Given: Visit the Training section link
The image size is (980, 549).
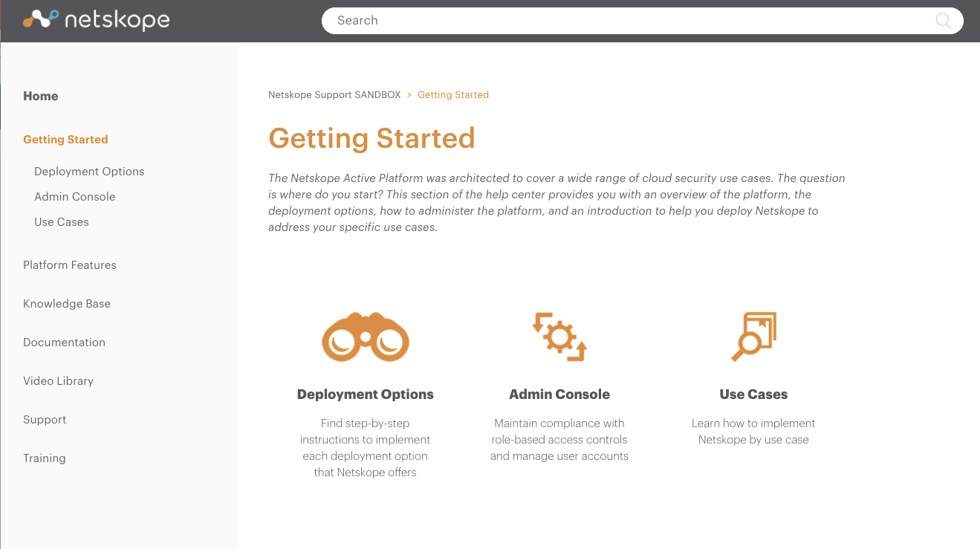Looking at the screenshot, I should 44,458.
